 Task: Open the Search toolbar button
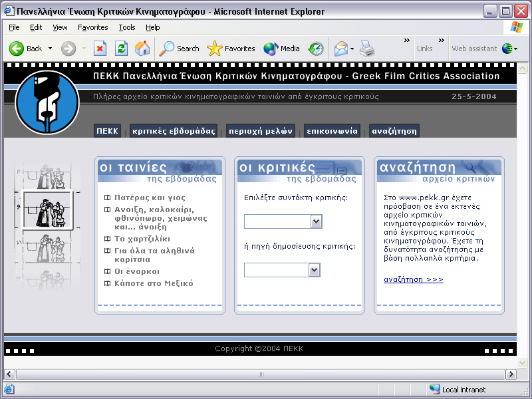(179, 49)
